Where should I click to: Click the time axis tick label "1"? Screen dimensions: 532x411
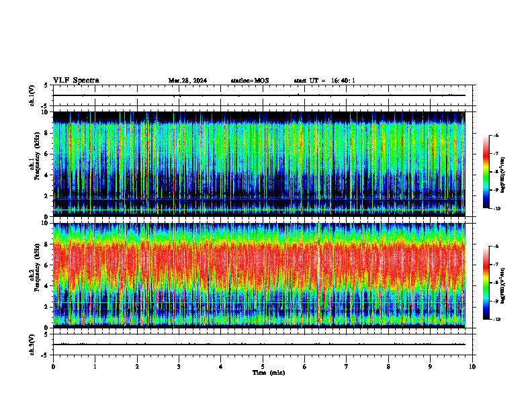point(95,367)
